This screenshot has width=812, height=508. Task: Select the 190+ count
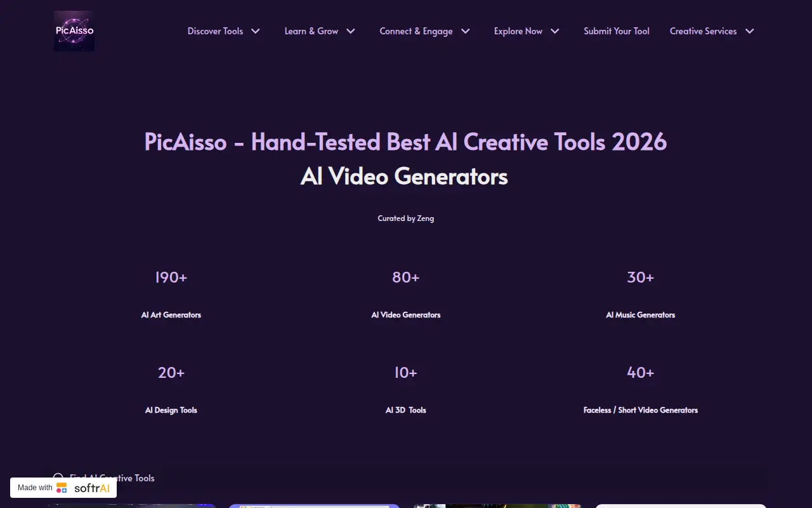point(171,277)
